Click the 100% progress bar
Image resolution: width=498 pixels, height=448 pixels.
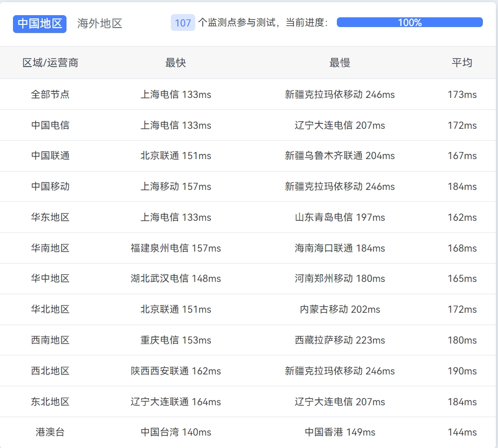pos(409,23)
